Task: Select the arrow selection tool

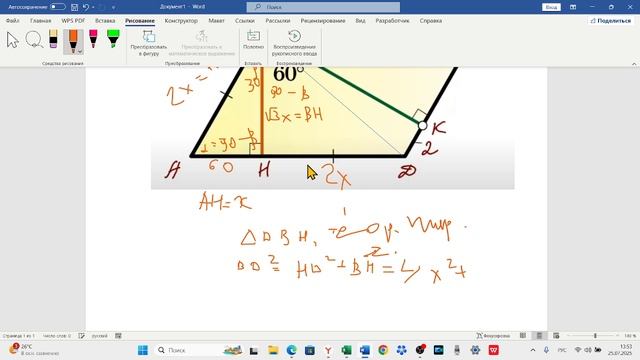Action: click(13, 40)
